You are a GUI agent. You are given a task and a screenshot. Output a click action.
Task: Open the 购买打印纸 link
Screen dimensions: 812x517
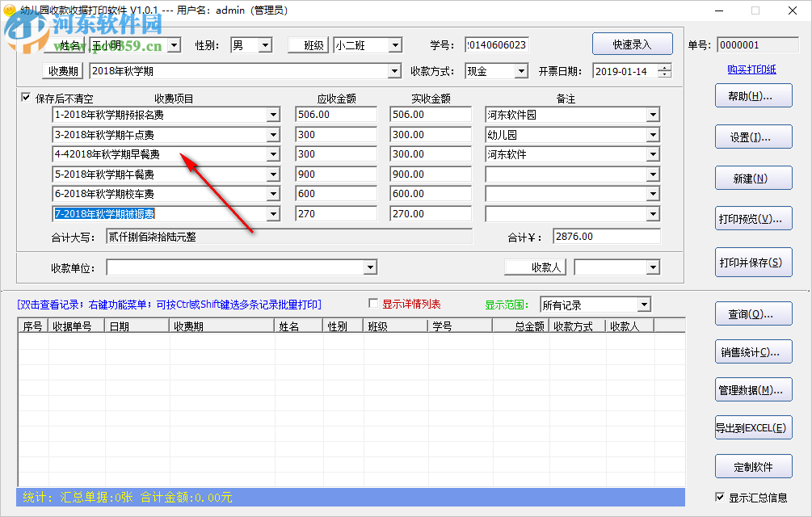tap(751, 69)
